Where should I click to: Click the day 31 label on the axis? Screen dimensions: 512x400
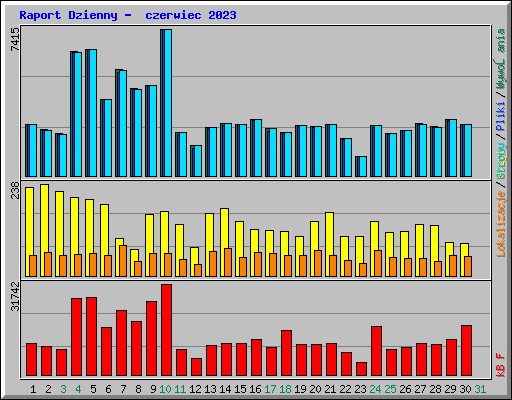(x=480, y=389)
